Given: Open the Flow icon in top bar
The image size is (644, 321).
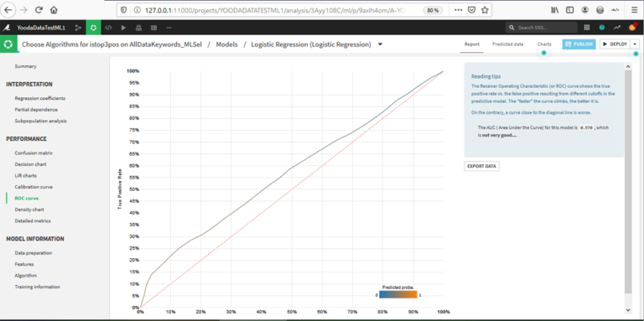Looking at the screenshot, I should 79,28.
